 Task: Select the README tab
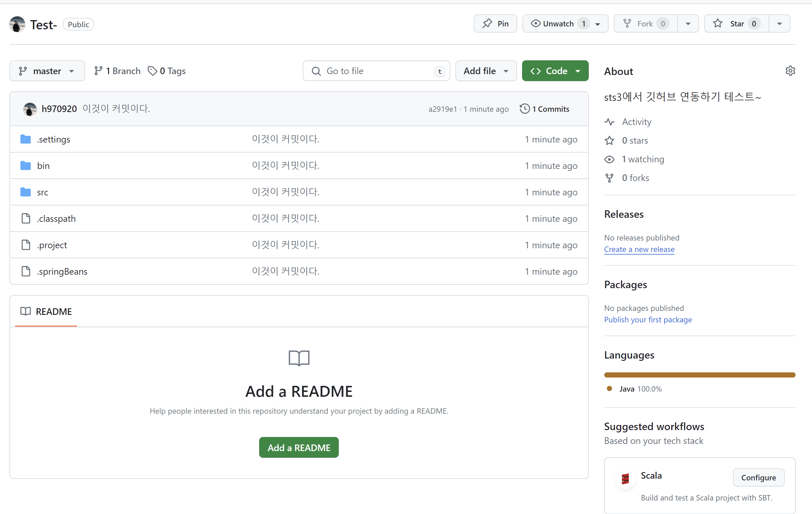(46, 311)
